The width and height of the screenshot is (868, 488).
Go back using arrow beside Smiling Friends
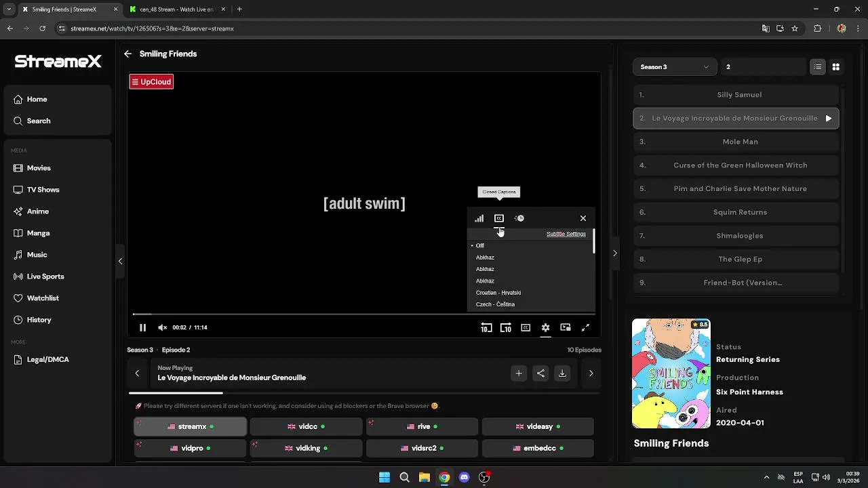[127, 54]
